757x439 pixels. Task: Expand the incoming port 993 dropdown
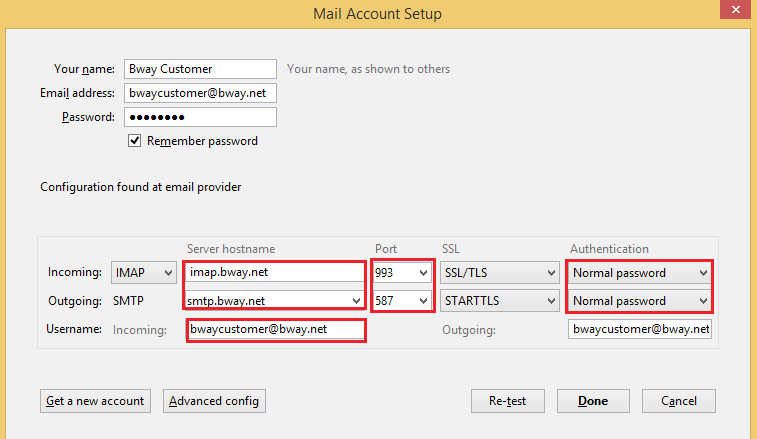402,272
